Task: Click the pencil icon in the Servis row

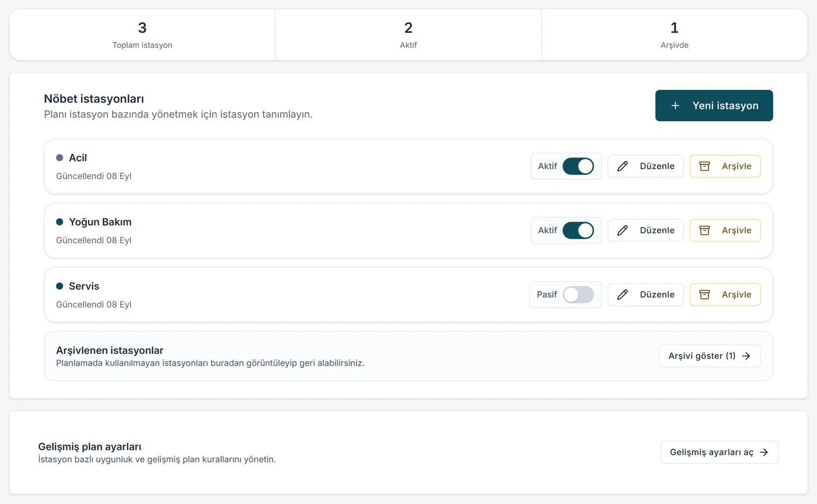Action: 623,295
